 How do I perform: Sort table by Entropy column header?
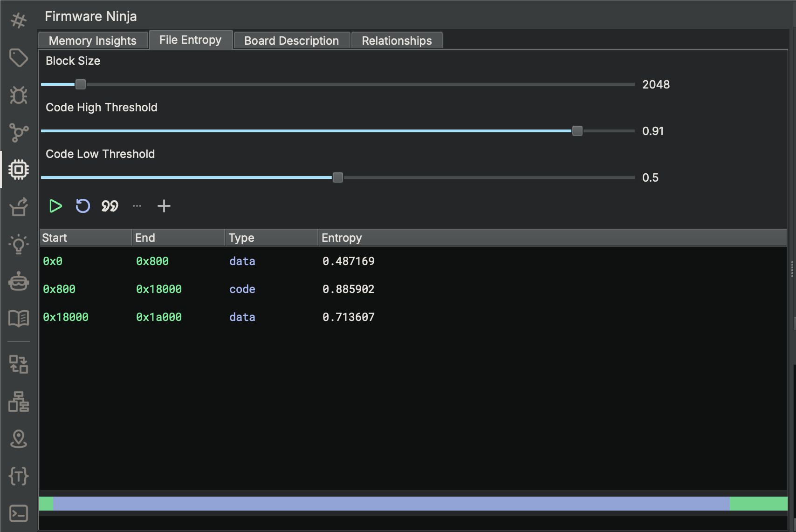click(x=553, y=238)
